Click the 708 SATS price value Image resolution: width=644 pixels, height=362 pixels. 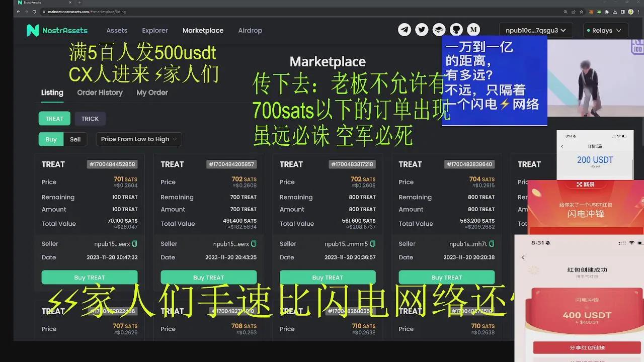point(244,326)
